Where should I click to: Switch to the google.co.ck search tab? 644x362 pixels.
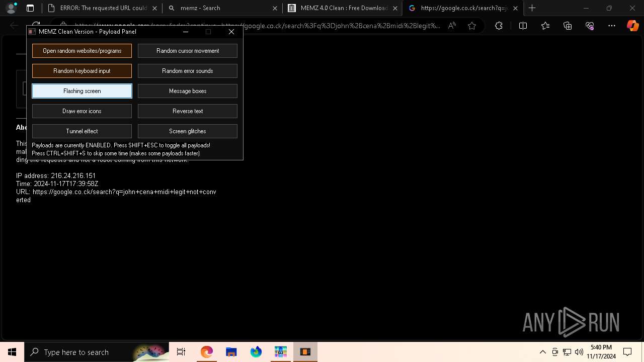click(x=463, y=8)
